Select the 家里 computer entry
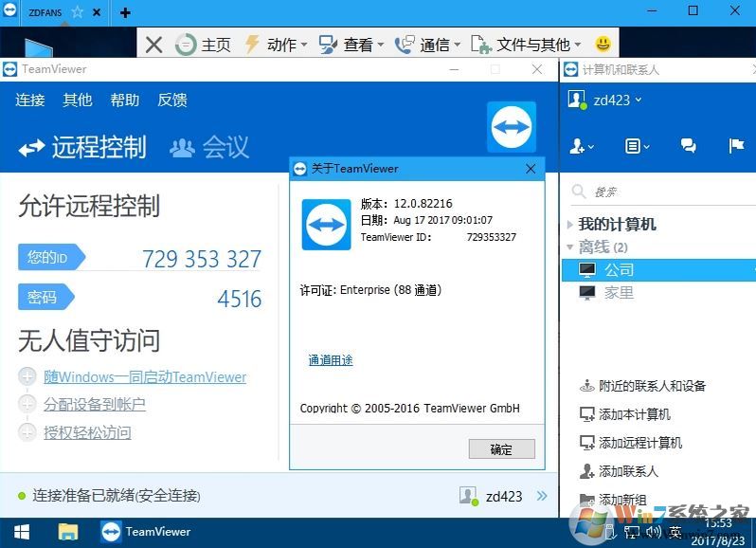Image resolution: width=756 pixels, height=548 pixels. tap(658, 293)
